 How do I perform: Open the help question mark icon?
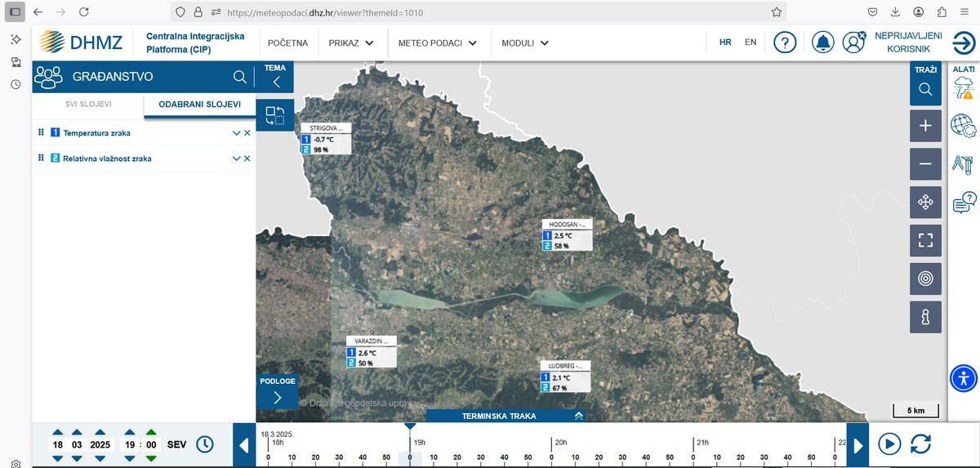785,42
